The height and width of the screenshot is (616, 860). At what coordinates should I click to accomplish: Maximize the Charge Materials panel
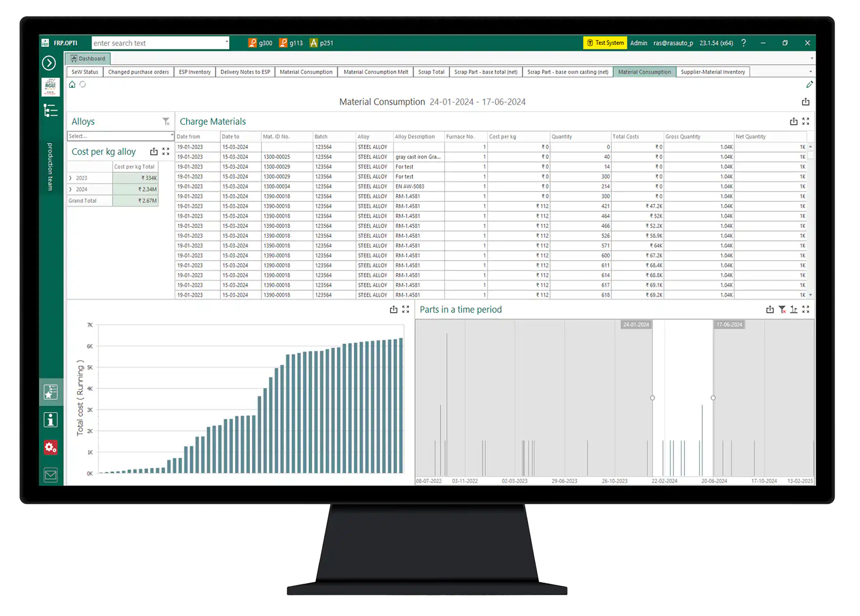click(x=805, y=121)
